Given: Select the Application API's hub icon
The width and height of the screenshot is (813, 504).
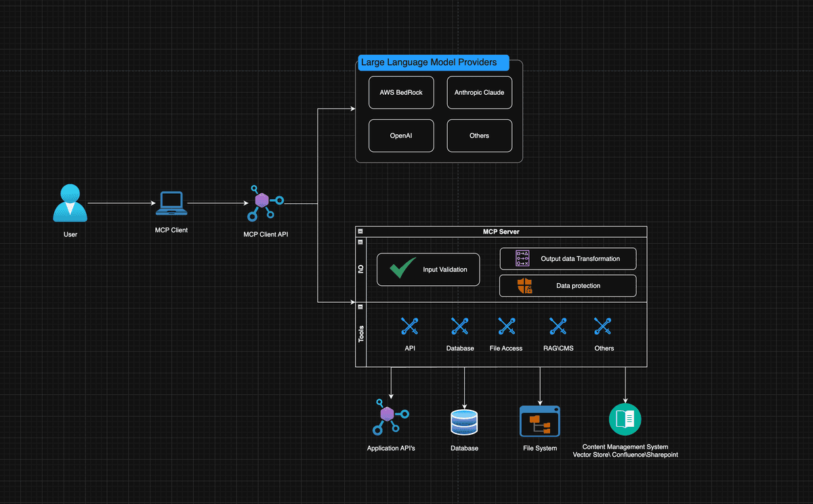Looking at the screenshot, I should click(390, 416).
